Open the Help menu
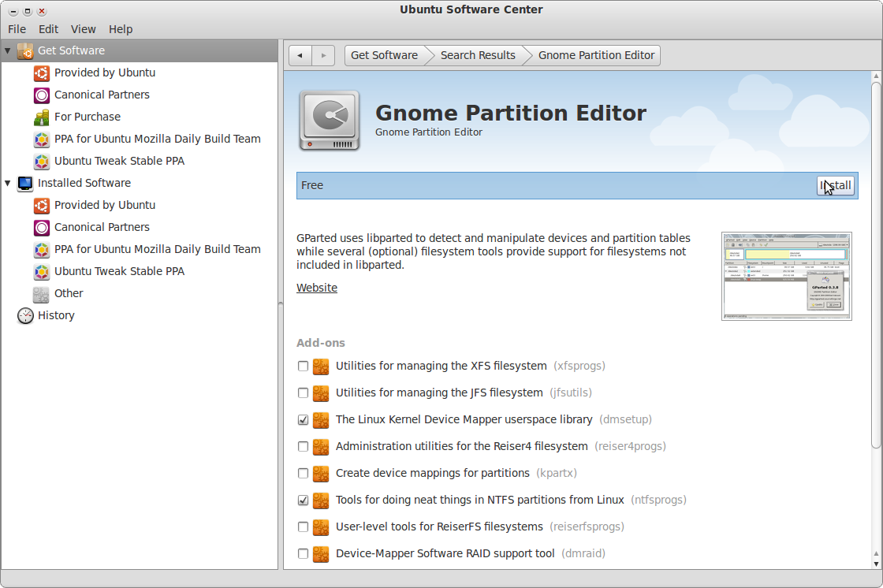This screenshot has width=883, height=588. pos(121,29)
